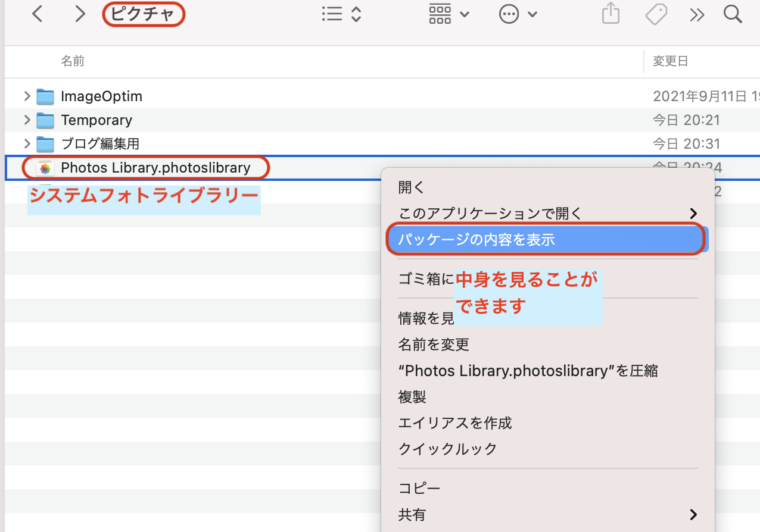Click the ブログ編集用 folder icon
This screenshot has width=760, height=532.
(45, 143)
